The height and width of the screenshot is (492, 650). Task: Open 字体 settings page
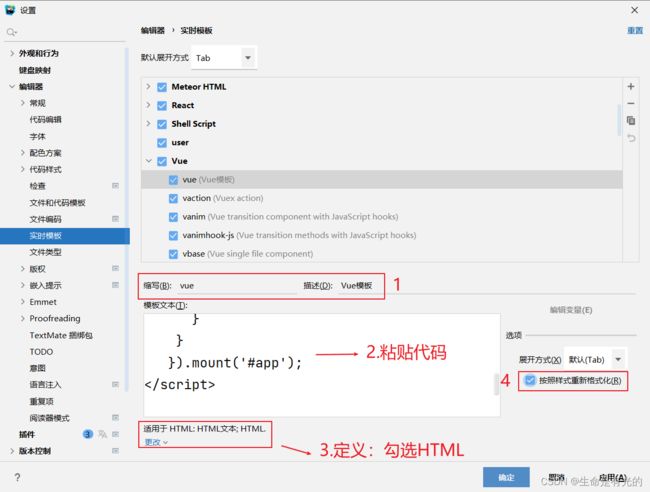pyautogui.click(x=37, y=136)
